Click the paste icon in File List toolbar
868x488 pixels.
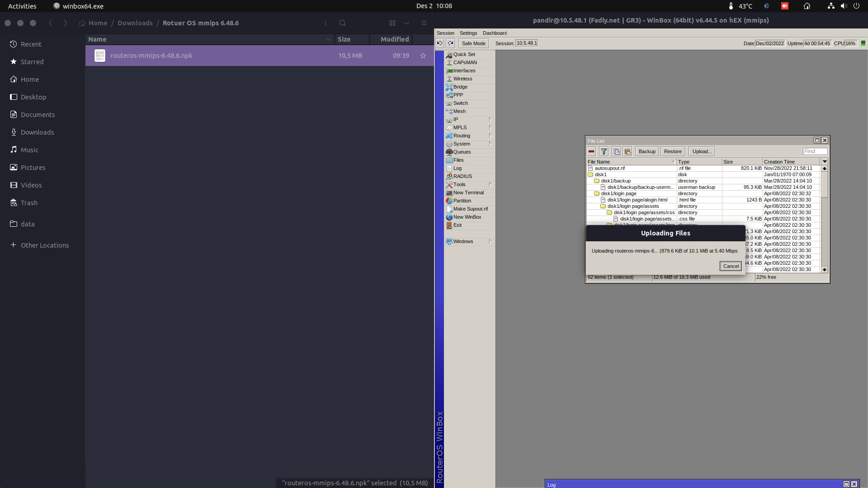click(x=627, y=151)
